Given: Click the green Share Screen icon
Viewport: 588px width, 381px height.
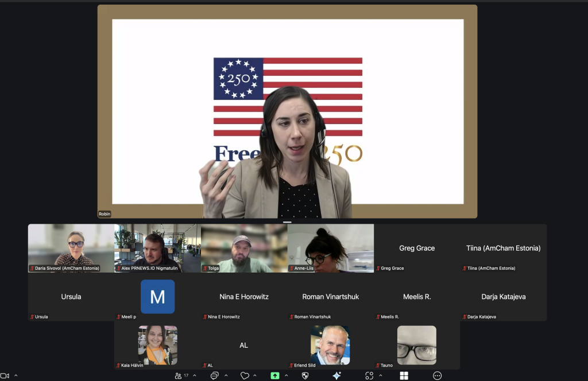Looking at the screenshot, I should coord(275,376).
